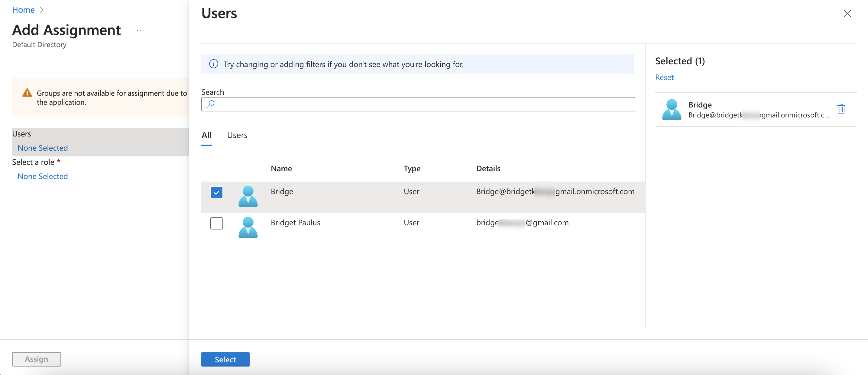Click the None Selected under Users
Viewport: 868px width, 375px height.
click(43, 147)
